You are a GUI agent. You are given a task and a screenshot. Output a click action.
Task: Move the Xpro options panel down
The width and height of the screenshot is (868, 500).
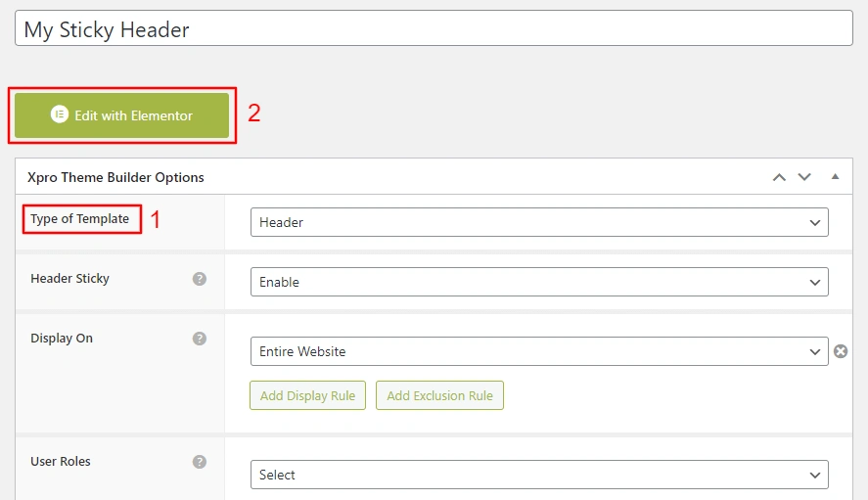pos(804,177)
